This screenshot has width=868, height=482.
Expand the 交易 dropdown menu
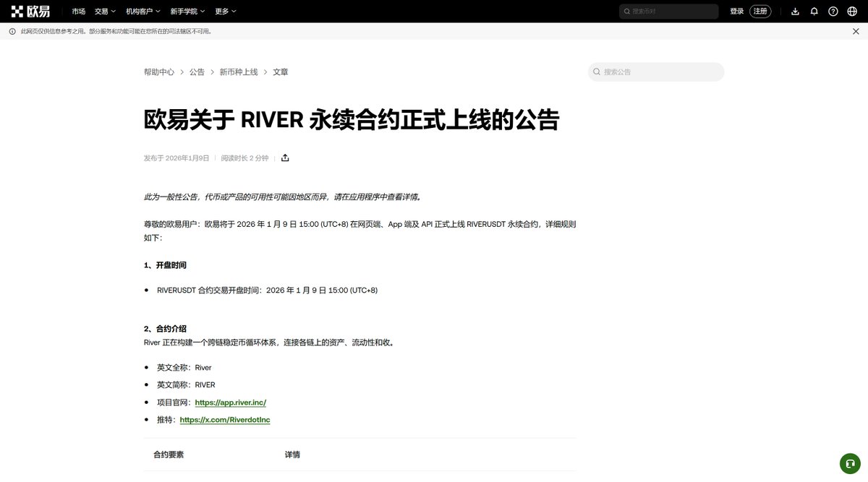(x=103, y=11)
